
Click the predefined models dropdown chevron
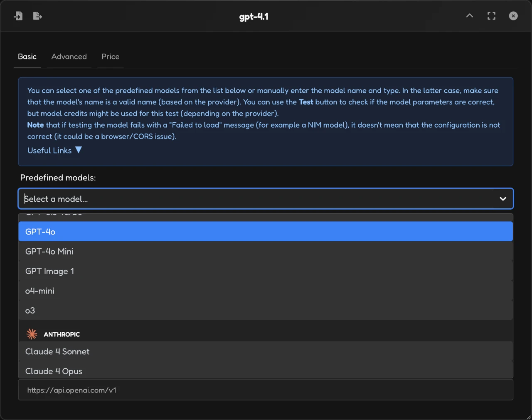(503, 199)
